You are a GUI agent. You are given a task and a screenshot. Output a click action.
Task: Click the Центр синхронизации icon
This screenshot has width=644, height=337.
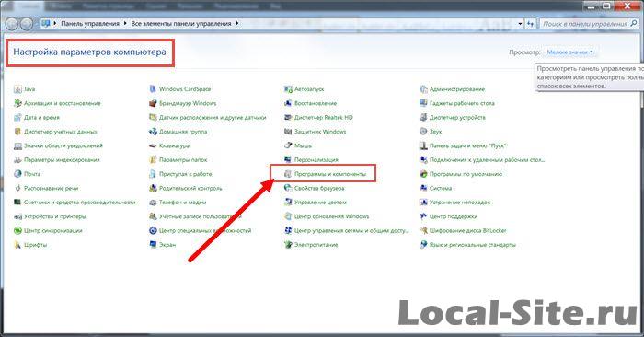(17, 230)
